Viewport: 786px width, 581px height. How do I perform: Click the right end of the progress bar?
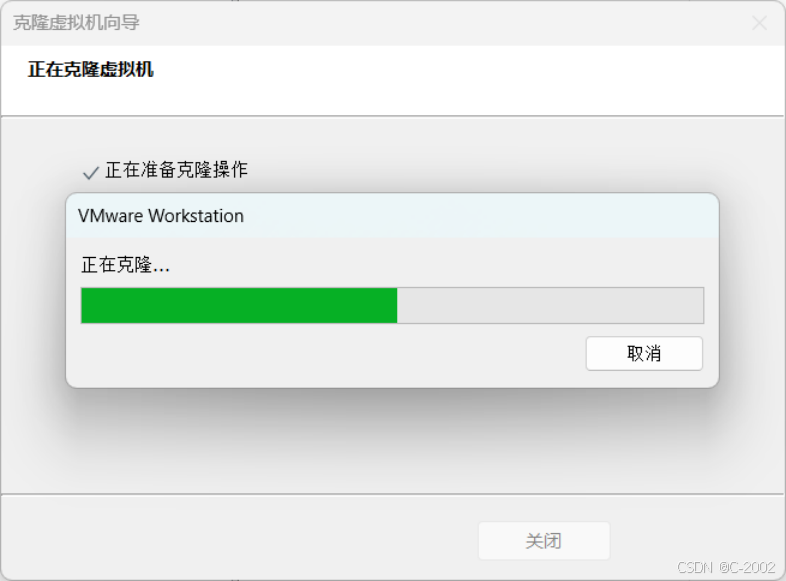[x=697, y=305]
